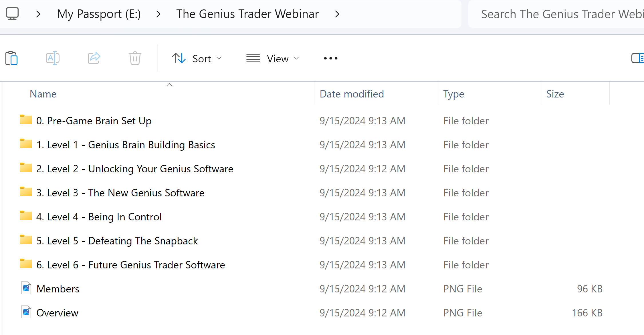Open the Sort dropdown arrow

219,58
